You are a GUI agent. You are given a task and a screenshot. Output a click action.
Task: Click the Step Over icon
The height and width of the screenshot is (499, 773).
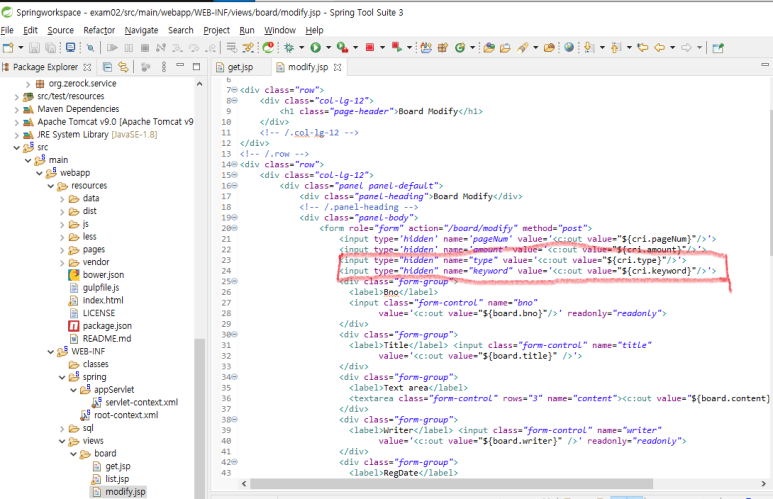(194, 48)
